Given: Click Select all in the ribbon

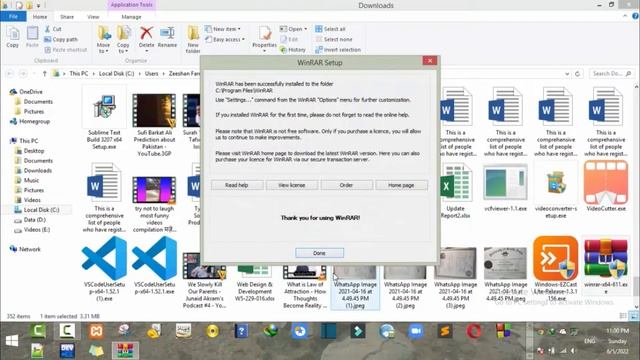Looking at the screenshot, I should click(x=330, y=29).
